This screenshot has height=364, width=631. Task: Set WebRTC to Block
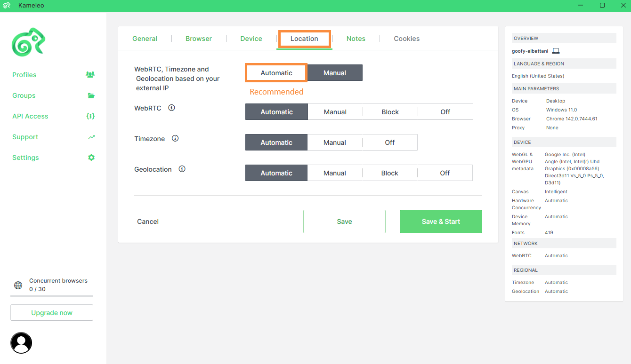pos(390,112)
